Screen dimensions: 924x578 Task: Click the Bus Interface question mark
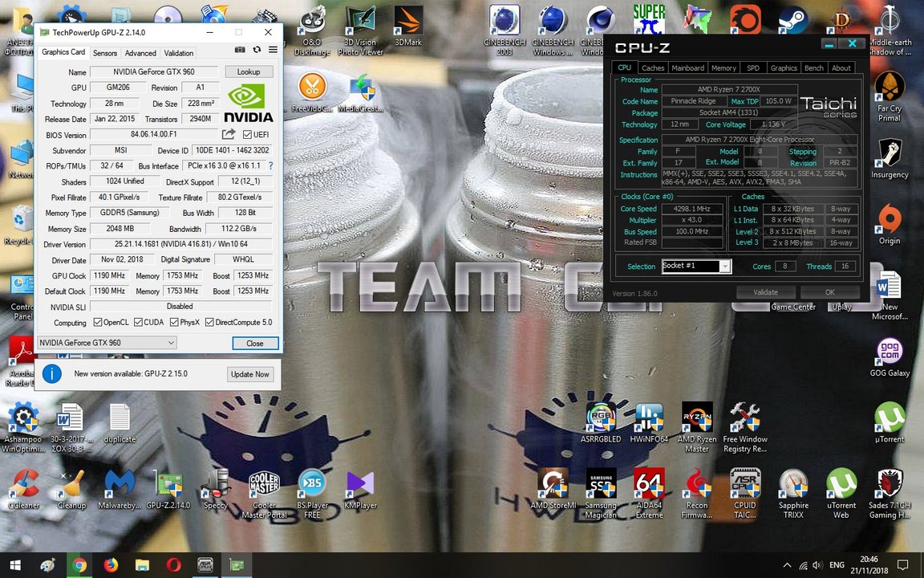(270, 165)
